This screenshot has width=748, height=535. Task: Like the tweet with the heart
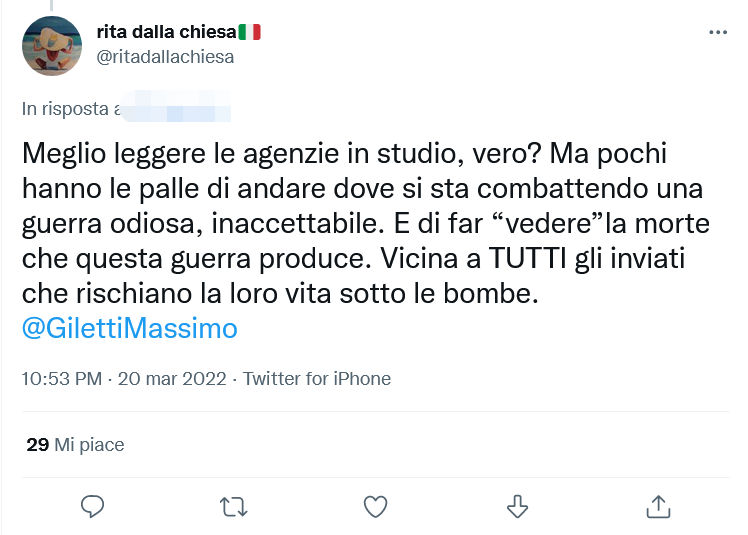click(375, 507)
